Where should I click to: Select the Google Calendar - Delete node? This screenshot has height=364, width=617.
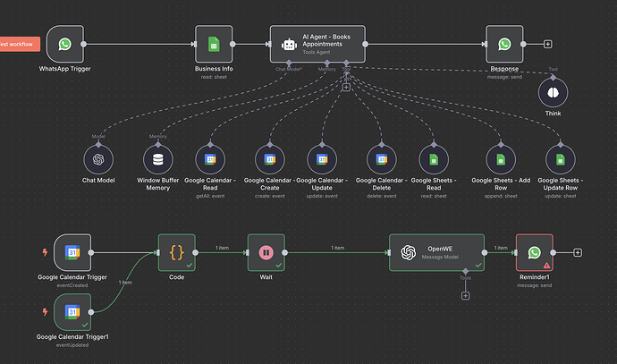click(x=381, y=159)
